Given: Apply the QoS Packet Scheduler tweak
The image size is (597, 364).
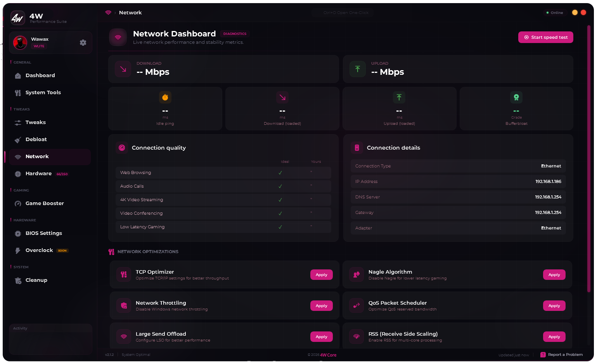Looking at the screenshot, I should point(554,306).
